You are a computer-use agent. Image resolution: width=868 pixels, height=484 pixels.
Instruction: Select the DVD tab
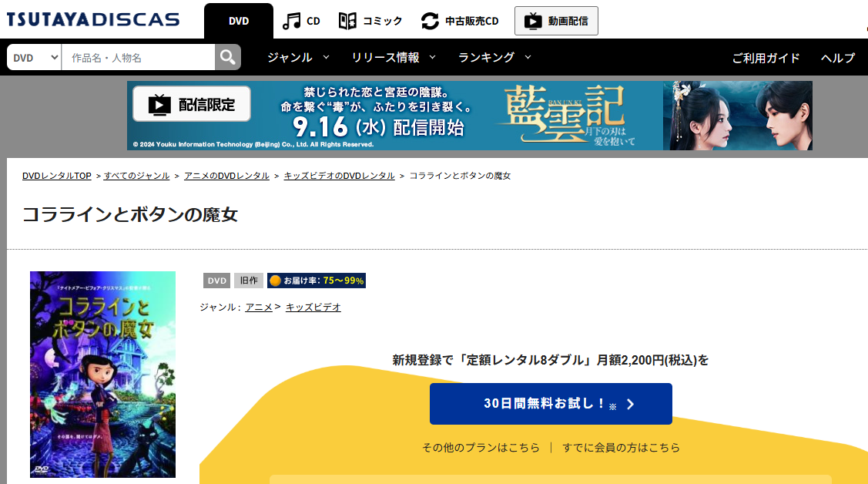[x=239, y=21]
